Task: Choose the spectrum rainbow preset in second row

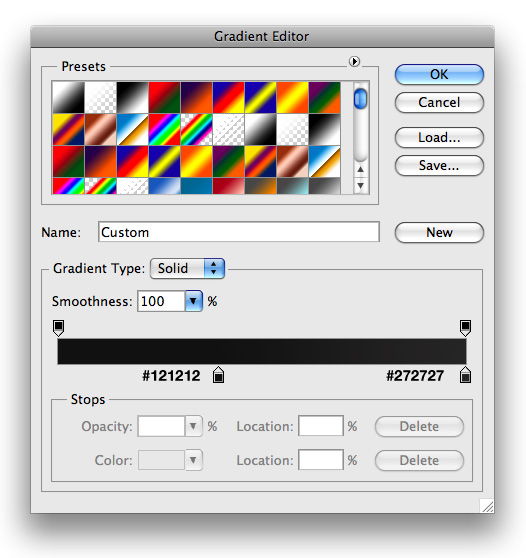Action: pyautogui.click(x=164, y=130)
